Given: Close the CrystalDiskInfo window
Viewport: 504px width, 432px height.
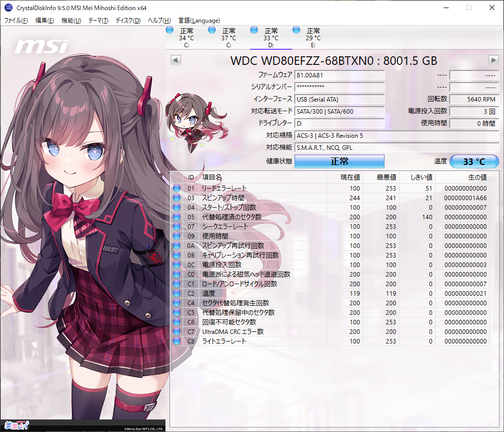Looking at the screenshot, I should click(x=492, y=8).
